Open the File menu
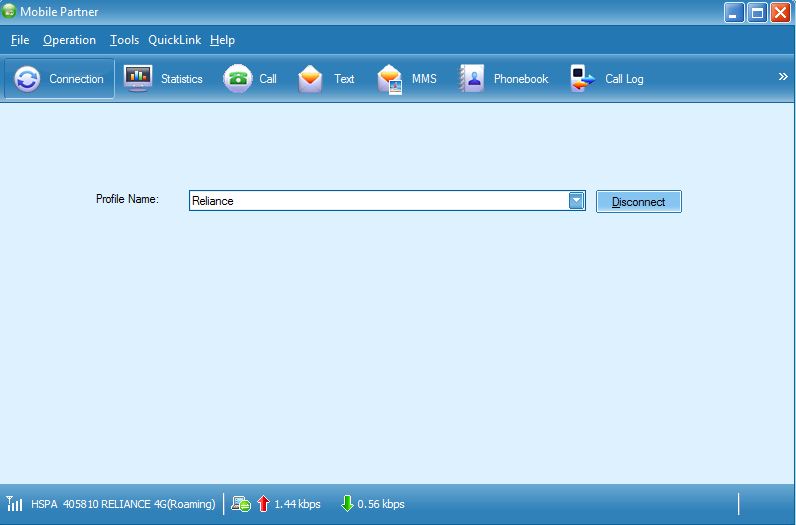The image size is (796, 525). (20, 40)
